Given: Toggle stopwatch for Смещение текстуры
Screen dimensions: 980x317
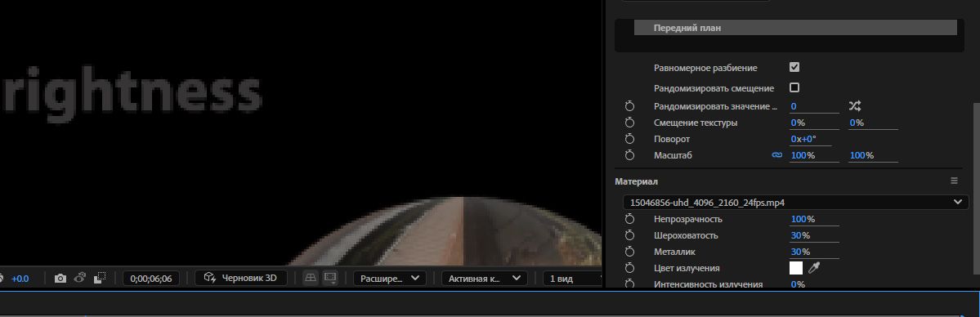Looking at the screenshot, I should click(x=629, y=123).
